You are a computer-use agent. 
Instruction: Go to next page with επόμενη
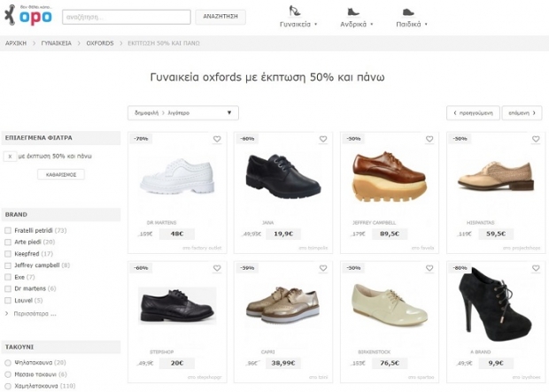pos(522,113)
